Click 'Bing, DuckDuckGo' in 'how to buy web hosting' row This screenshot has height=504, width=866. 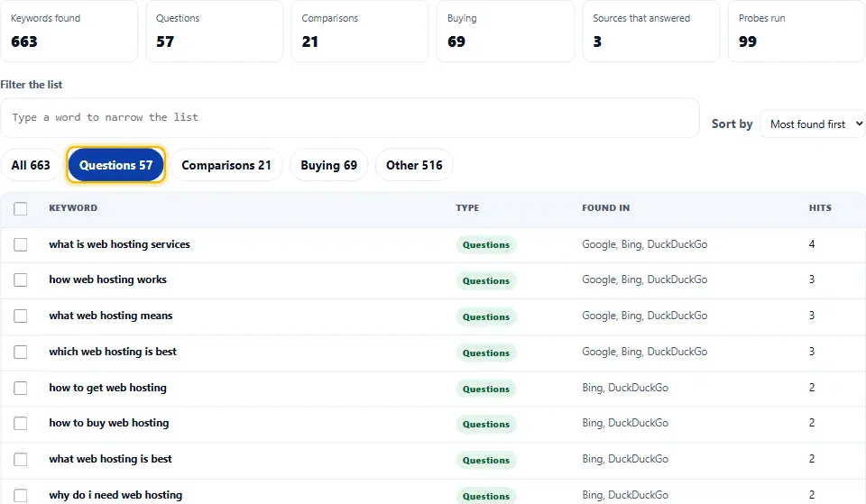point(625,424)
